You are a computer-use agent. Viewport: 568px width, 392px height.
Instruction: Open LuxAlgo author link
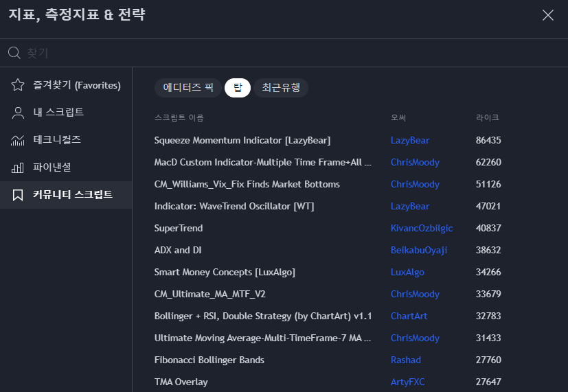point(407,272)
